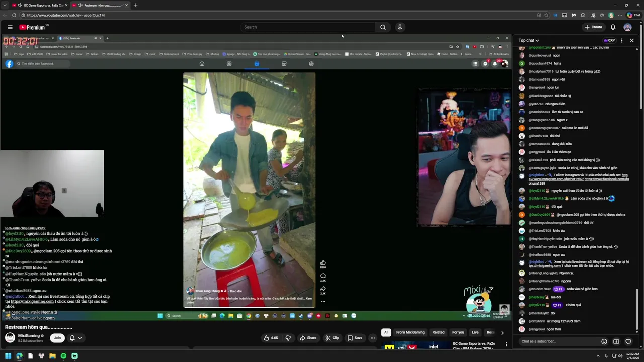
Task: Open the 0XP channel points badge
Action: coord(609,40)
